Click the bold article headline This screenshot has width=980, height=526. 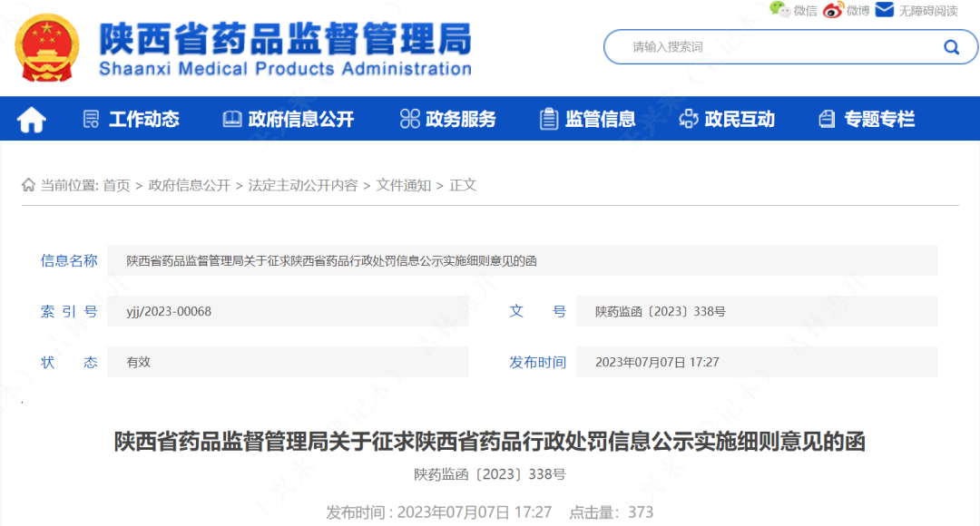489,442
